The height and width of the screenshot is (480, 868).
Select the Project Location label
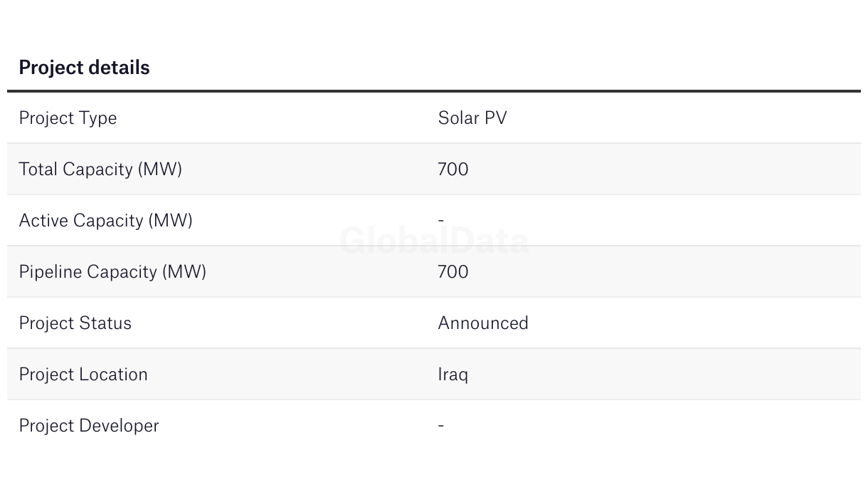point(83,375)
